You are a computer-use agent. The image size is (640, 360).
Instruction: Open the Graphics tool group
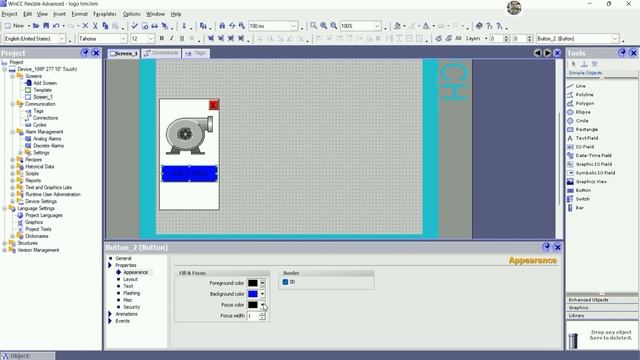coord(602,308)
